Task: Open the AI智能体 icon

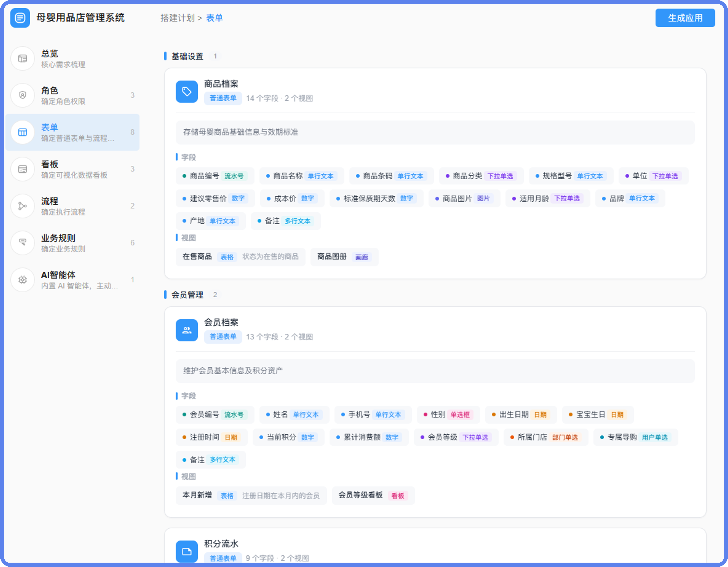Action: point(23,280)
